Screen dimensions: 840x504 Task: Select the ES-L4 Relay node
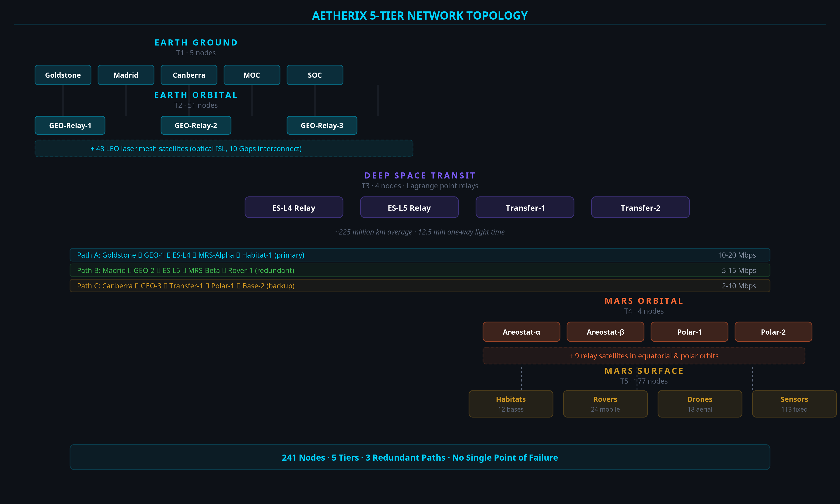[294, 207]
